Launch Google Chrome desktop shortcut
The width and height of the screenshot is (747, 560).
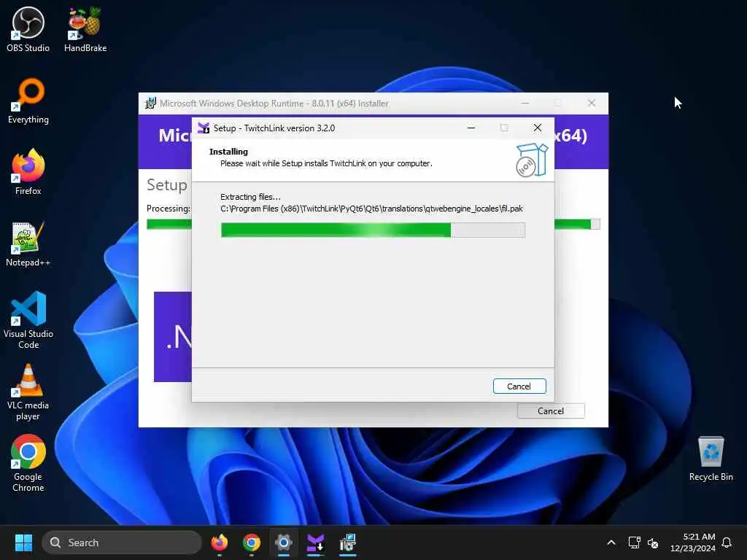point(28,463)
